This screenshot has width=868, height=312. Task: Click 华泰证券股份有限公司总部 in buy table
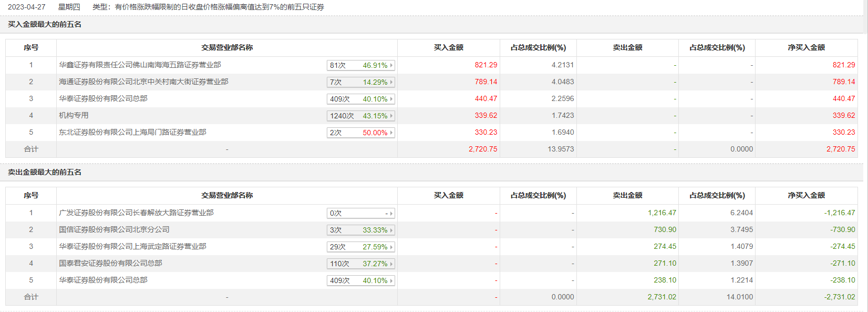(x=103, y=98)
